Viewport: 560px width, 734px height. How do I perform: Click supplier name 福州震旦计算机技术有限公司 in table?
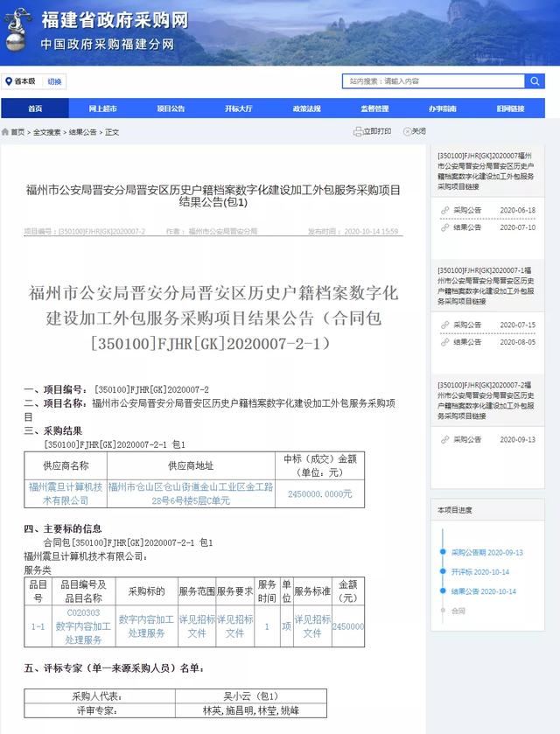[66, 494]
